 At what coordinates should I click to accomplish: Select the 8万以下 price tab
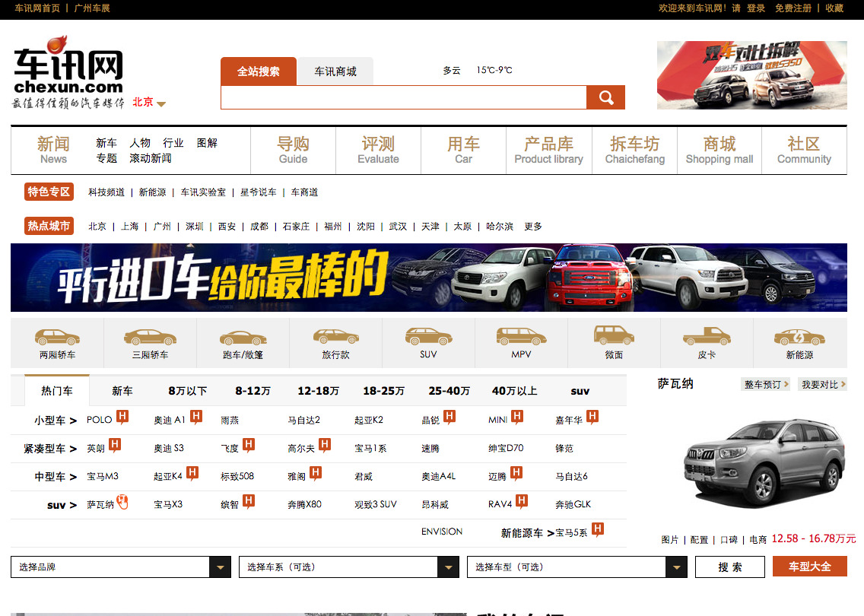pyautogui.click(x=188, y=391)
